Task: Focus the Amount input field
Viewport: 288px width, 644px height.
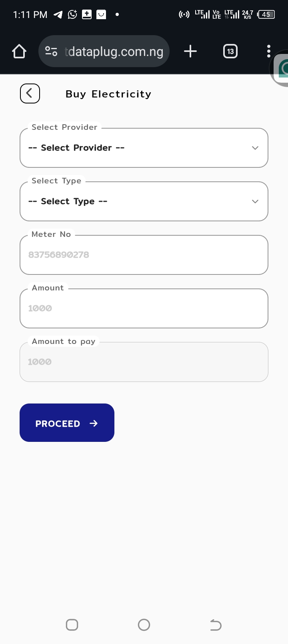Action: coord(144,308)
